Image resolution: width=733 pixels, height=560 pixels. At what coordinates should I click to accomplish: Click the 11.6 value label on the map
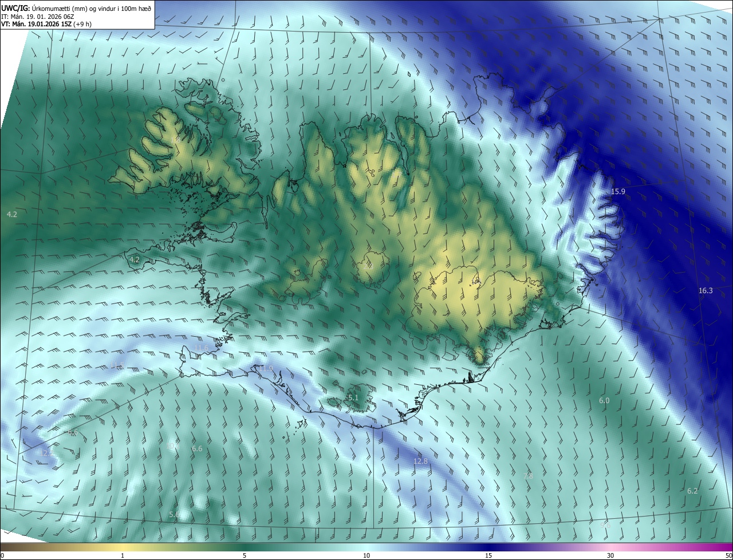(x=202, y=348)
